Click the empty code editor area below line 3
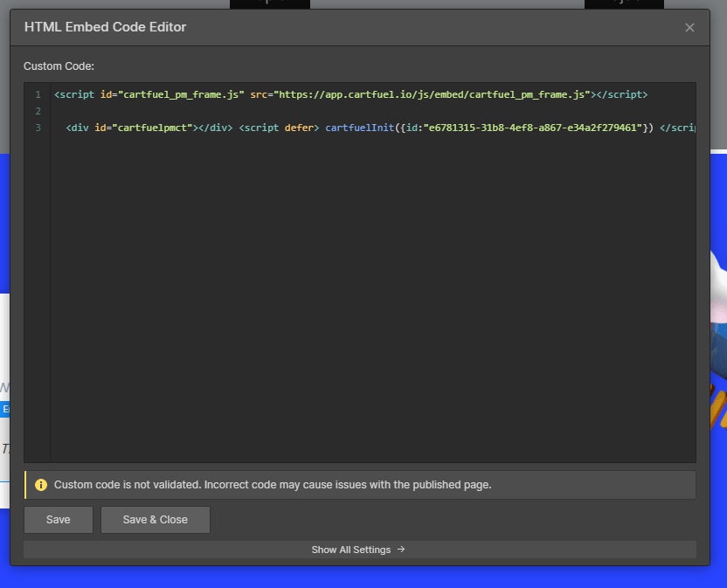The height and width of the screenshot is (588, 727). (373, 297)
